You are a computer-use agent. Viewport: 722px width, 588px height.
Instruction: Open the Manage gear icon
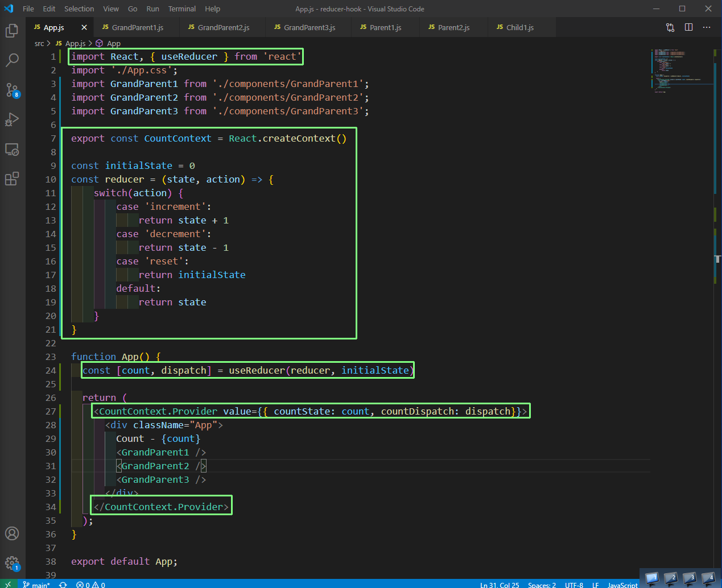tap(12, 563)
